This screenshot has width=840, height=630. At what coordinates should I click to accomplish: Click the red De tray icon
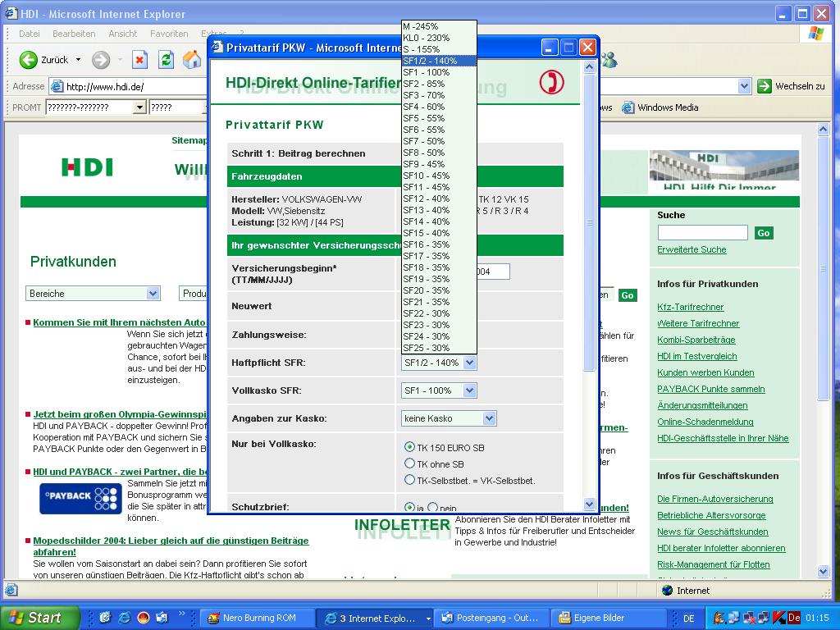point(794,618)
